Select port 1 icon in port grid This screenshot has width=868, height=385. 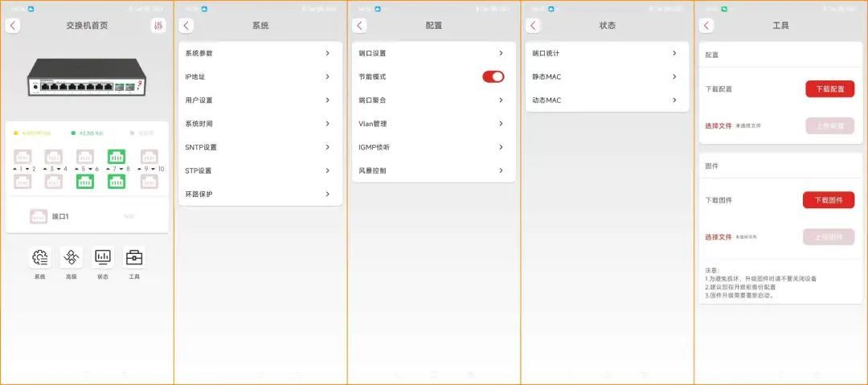pos(23,157)
